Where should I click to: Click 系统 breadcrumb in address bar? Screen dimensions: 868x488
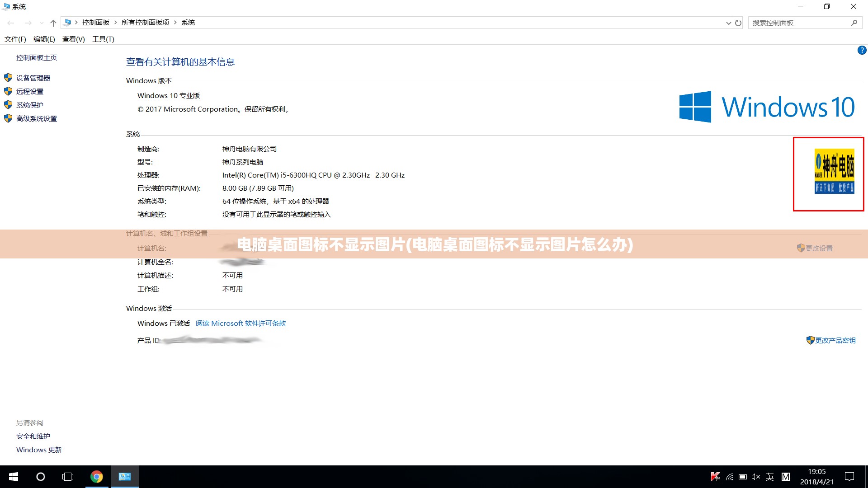(188, 23)
